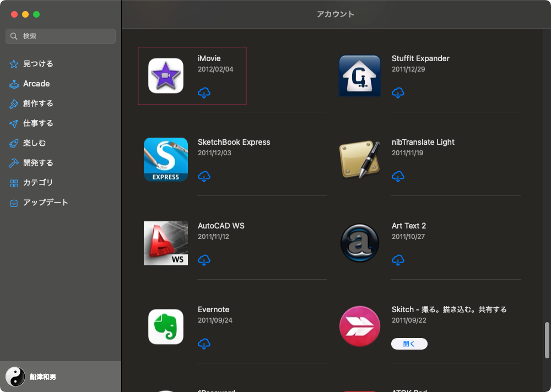This screenshot has width=551, height=392.
Task: Switch to 開発する in the sidebar
Action: [x=38, y=163]
